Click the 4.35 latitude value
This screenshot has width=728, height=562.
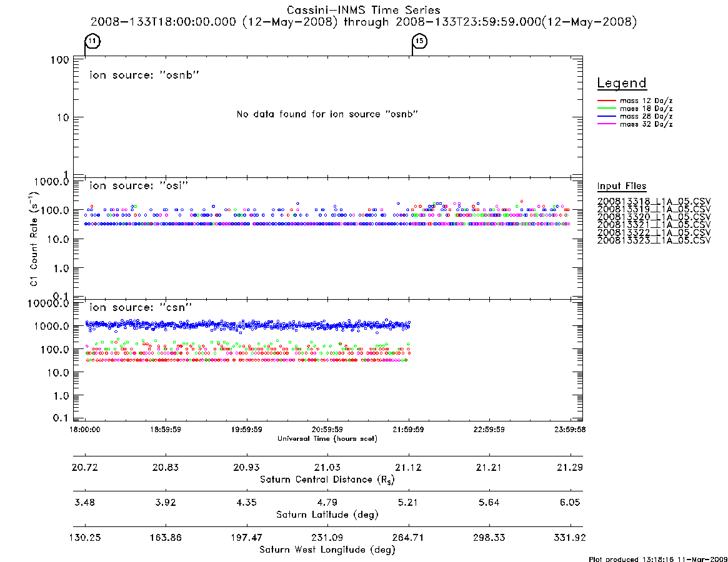coord(247,503)
